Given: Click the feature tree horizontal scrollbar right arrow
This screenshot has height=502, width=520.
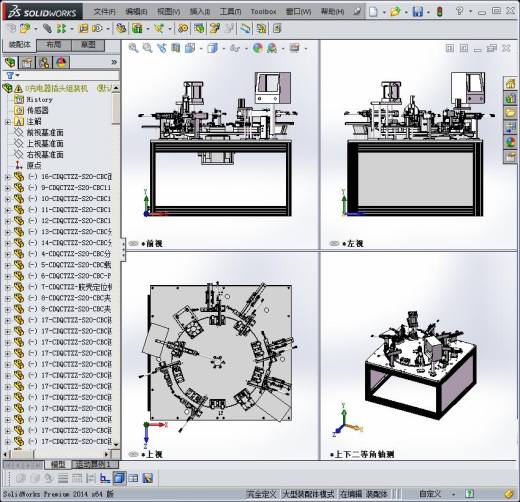Looking at the screenshot, I should 107,454.
